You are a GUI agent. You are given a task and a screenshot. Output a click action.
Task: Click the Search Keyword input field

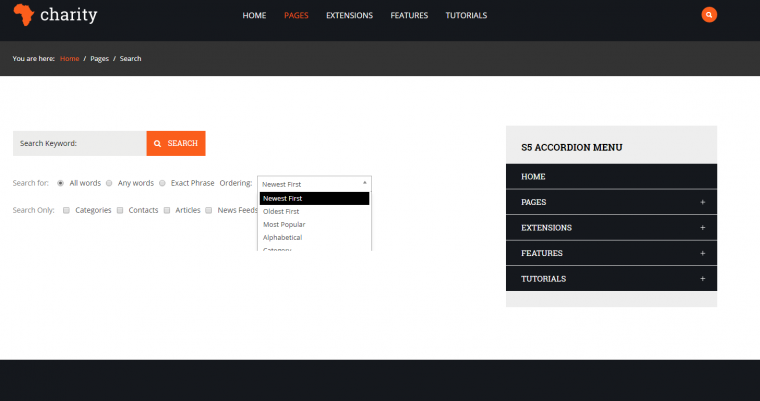click(80, 143)
